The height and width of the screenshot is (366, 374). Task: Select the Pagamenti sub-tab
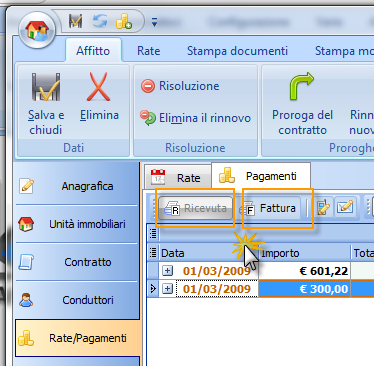(x=261, y=176)
